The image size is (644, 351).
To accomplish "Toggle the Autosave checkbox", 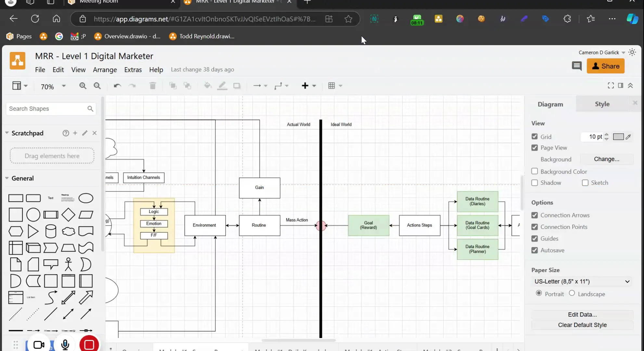I will coord(535,250).
